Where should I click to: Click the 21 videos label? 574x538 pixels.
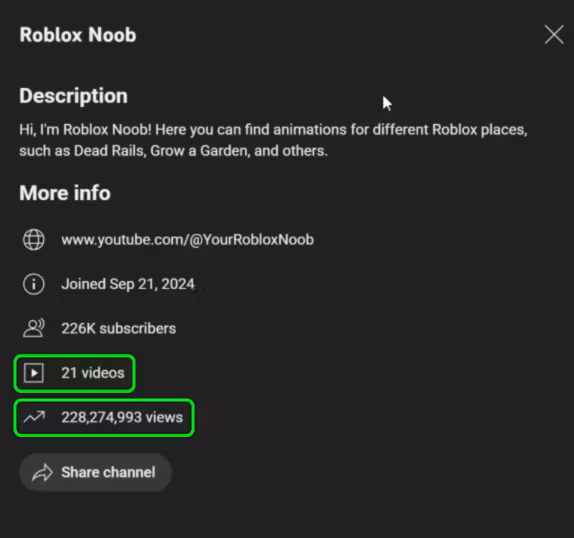click(93, 373)
